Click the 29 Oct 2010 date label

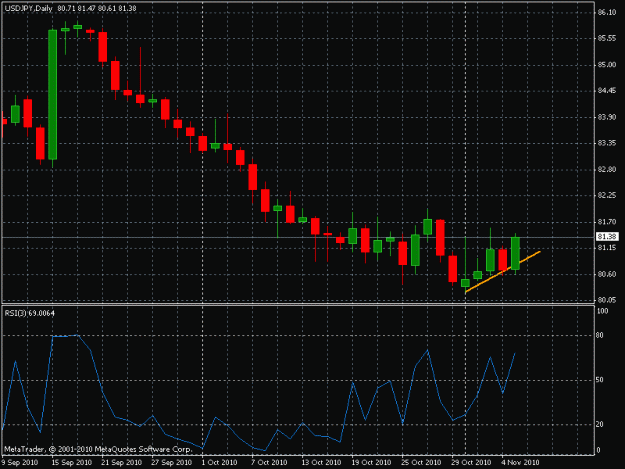(x=471, y=462)
